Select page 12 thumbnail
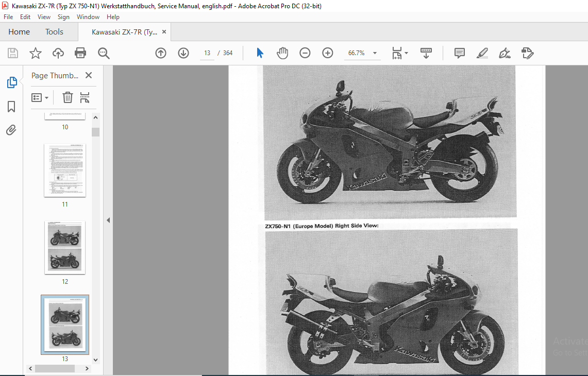Image resolution: width=588 pixels, height=376 pixels. [x=65, y=247]
